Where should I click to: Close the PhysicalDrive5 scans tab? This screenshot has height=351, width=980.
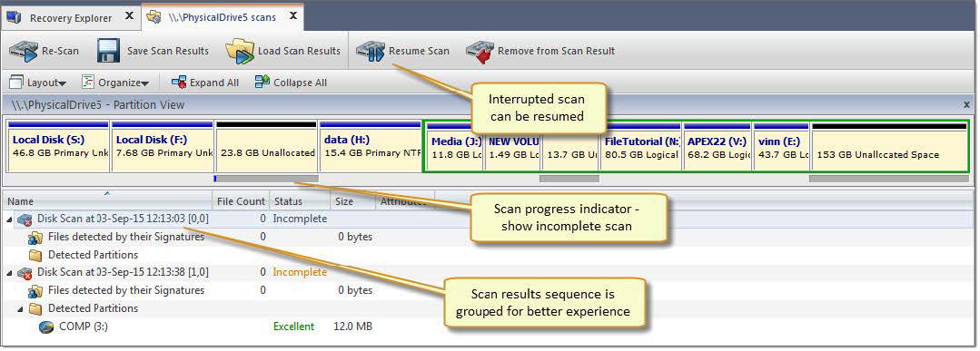point(292,15)
